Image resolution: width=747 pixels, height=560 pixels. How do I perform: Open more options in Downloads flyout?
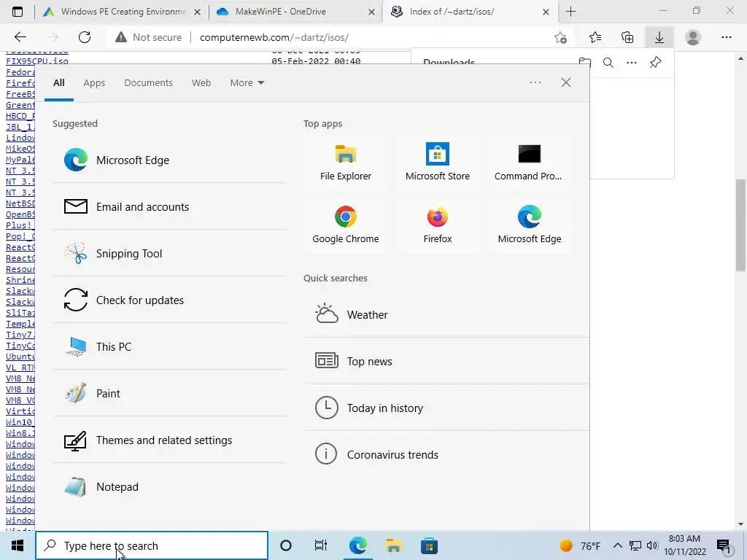(632, 63)
